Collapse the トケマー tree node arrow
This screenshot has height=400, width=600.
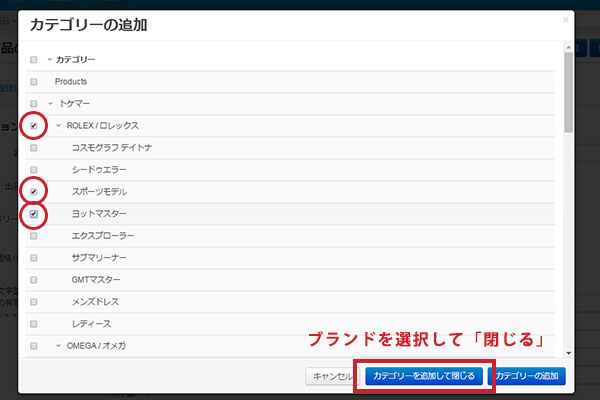50,104
